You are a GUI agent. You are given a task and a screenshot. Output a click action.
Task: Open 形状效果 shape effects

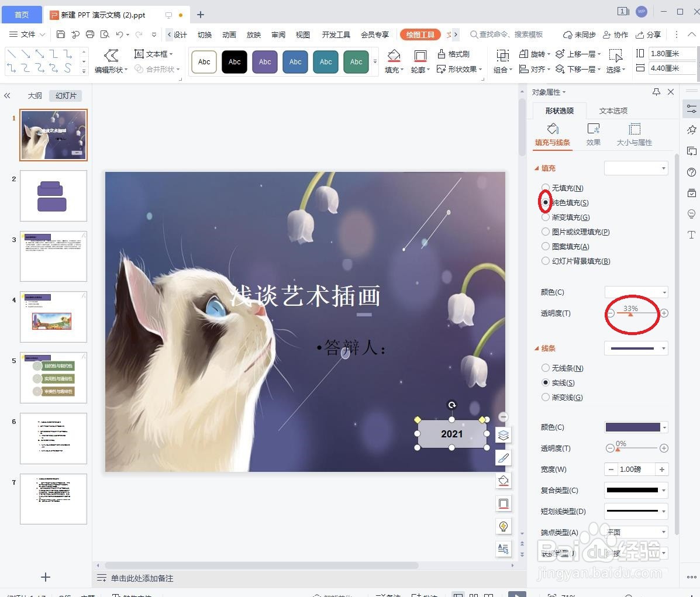(x=460, y=69)
